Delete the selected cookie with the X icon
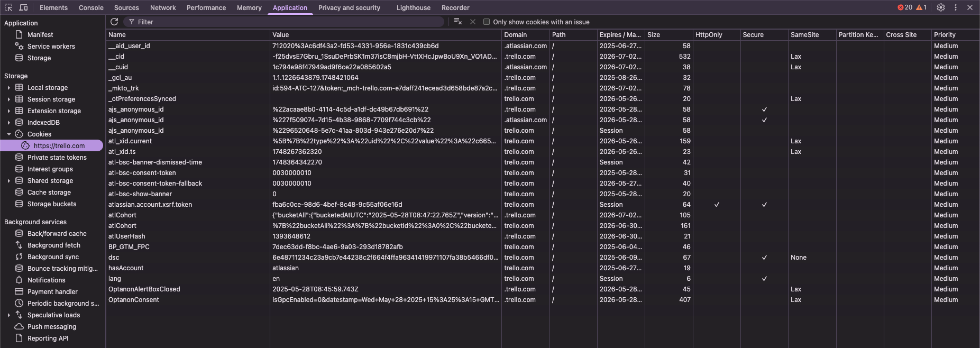Viewport: 980px width, 348px height. point(473,22)
